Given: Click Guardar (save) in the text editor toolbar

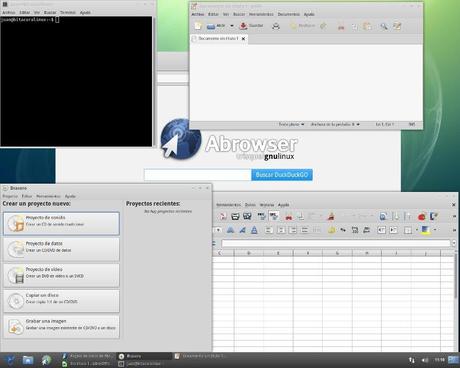Looking at the screenshot, I should coord(252,26).
